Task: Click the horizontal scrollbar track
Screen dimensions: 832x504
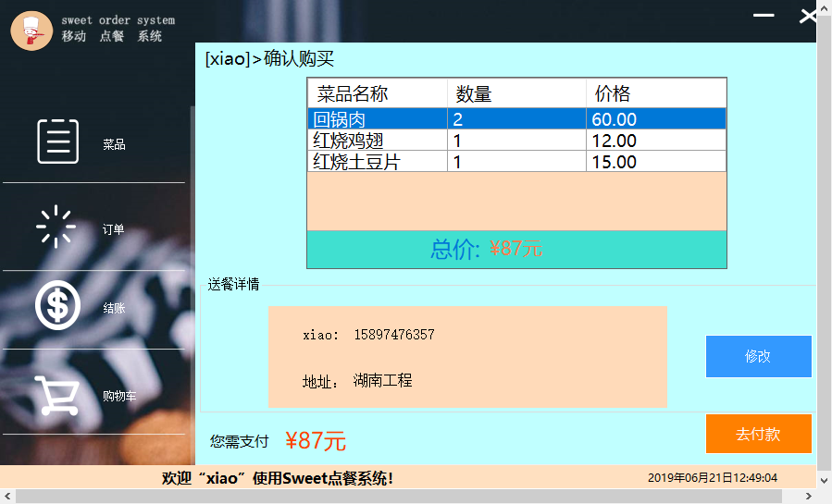Action: click(399, 496)
